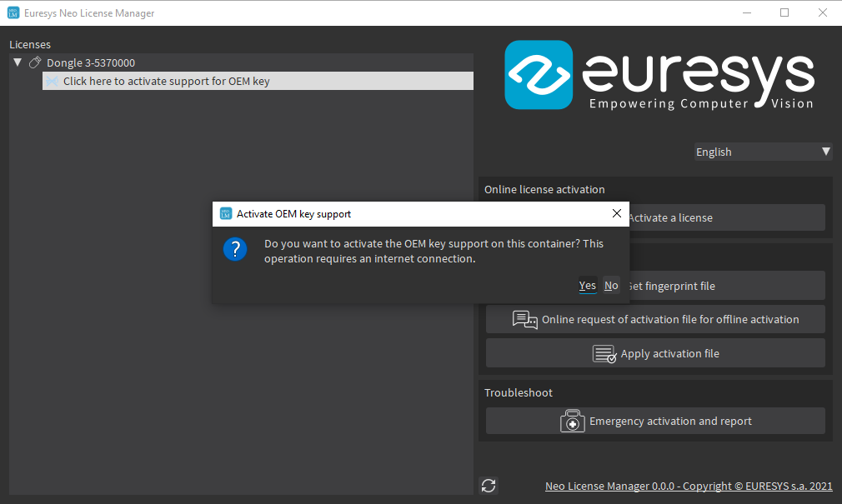Click the Euresys logo emblem
Image resolution: width=842 pixels, height=504 pixels.
point(539,76)
